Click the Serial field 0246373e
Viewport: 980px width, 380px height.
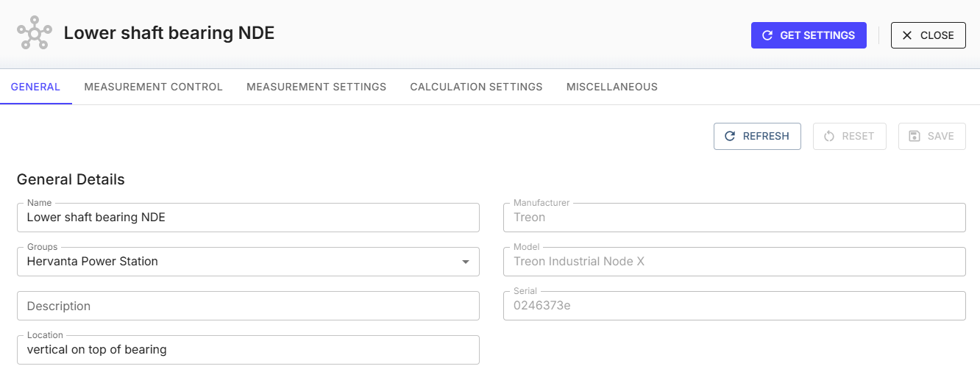tap(734, 306)
